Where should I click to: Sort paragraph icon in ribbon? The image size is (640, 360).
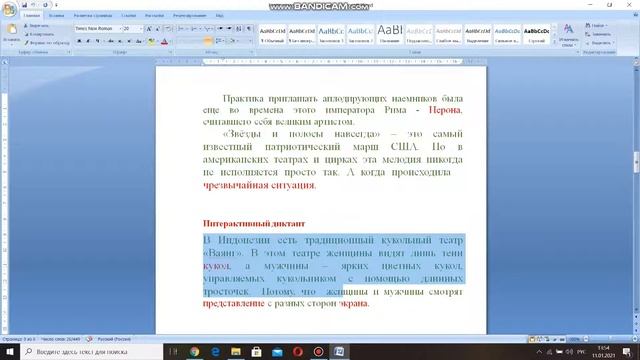click(x=239, y=29)
